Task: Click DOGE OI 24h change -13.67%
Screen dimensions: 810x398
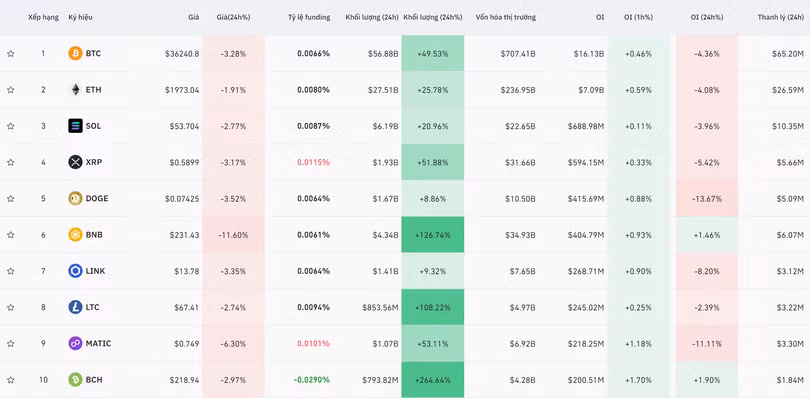Action: coord(707,198)
